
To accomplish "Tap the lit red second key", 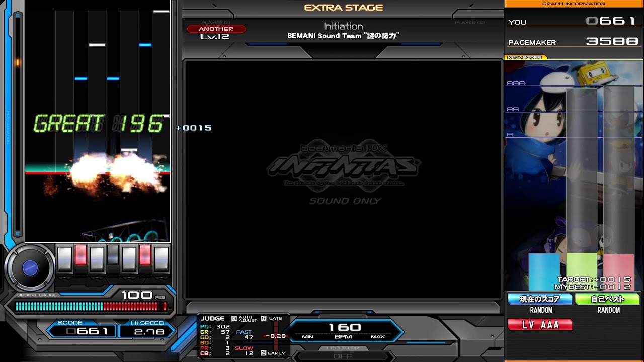I will click(80, 255).
